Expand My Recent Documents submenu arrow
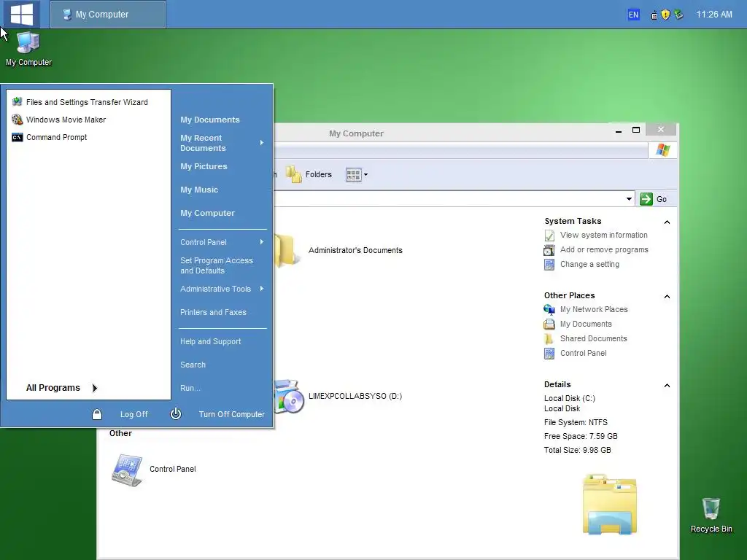This screenshot has width=747, height=560. point(262,143)
